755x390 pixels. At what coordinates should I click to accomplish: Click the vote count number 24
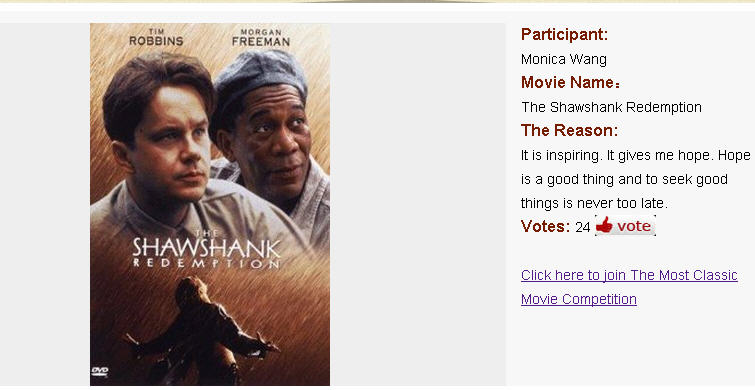[x=583, y=227]
